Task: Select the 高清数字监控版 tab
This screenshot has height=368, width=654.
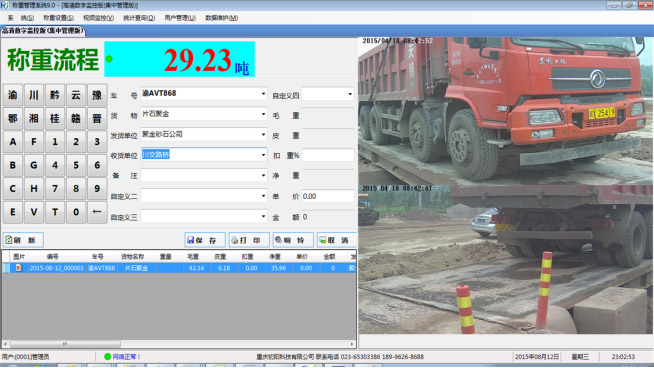Action: [42, 31]
